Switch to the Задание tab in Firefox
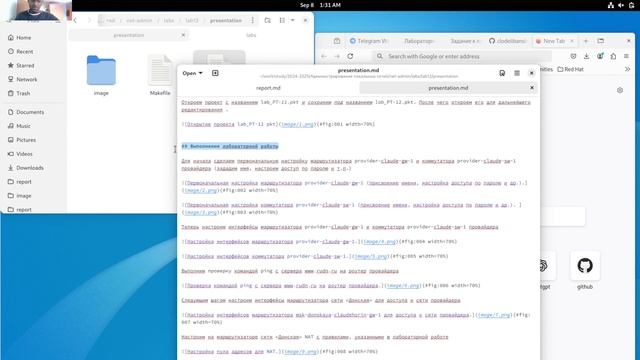Image resolution: width=640 pixels, height=360 pixels. (x=465, y=41)
